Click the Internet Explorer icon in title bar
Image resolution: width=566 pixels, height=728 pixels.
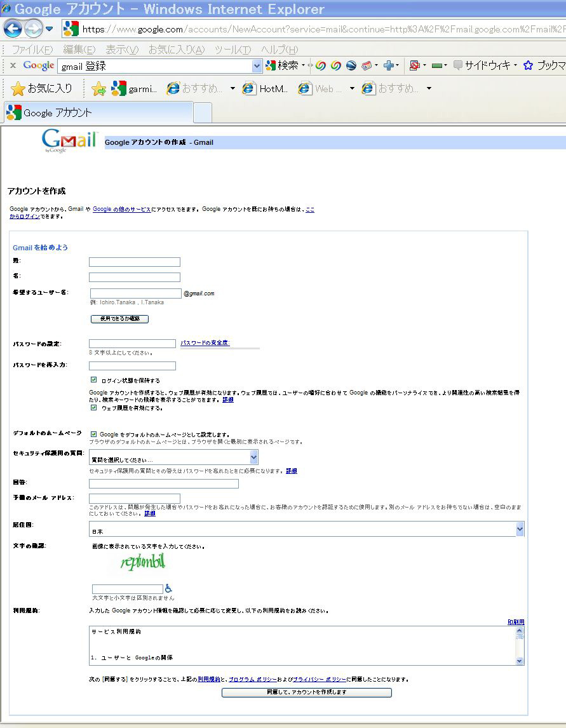[6, 8]
